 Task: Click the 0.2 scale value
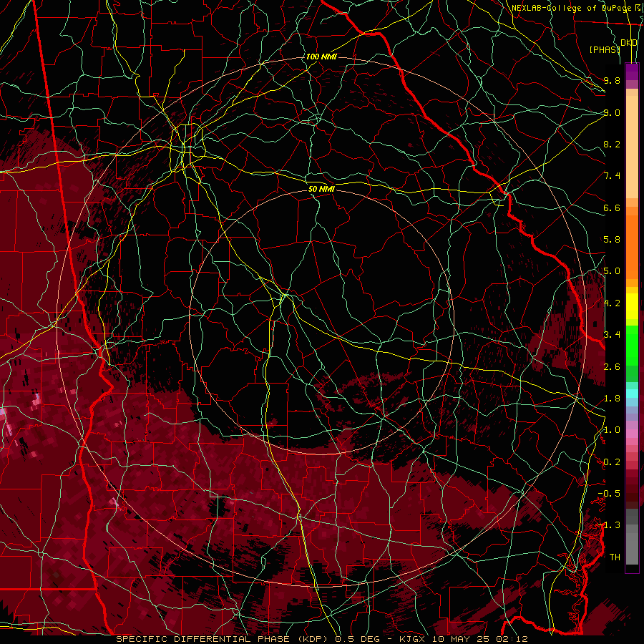(x=612, y=462)
